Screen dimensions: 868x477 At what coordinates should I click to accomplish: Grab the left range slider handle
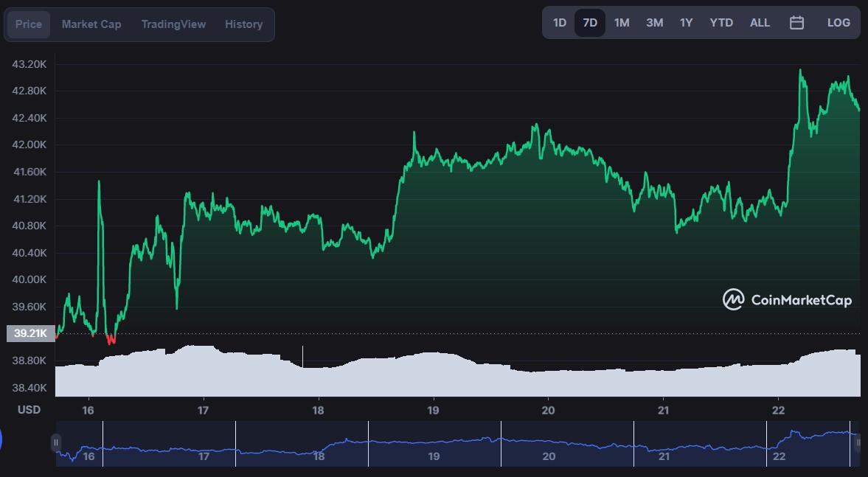coord(56,442)
